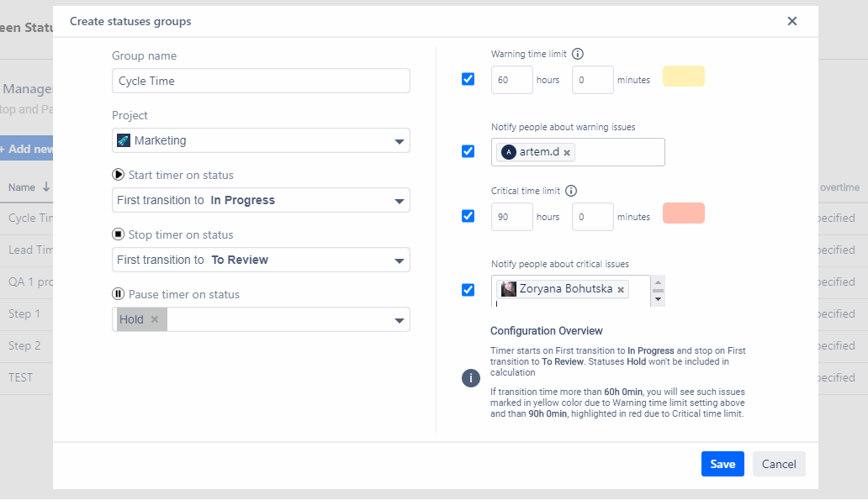Remove artem.d from warning notifications
The width and height of the screenshot is (868, 500).
(x=567, y=153)
